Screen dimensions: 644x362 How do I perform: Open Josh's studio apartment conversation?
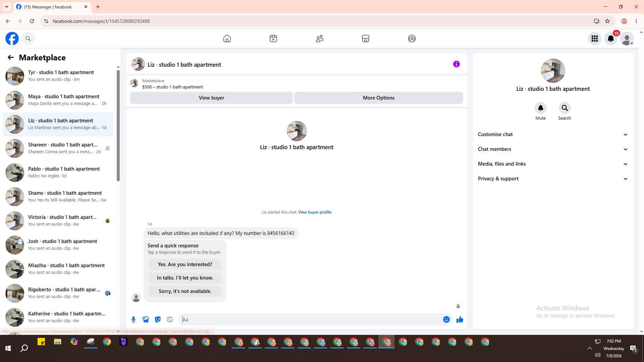tap(58, 245)
